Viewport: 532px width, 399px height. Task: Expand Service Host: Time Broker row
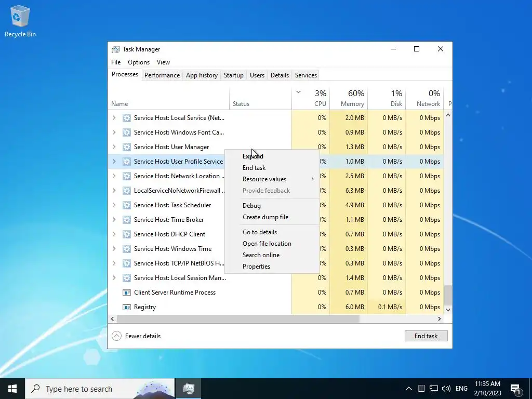coord(114,220)
